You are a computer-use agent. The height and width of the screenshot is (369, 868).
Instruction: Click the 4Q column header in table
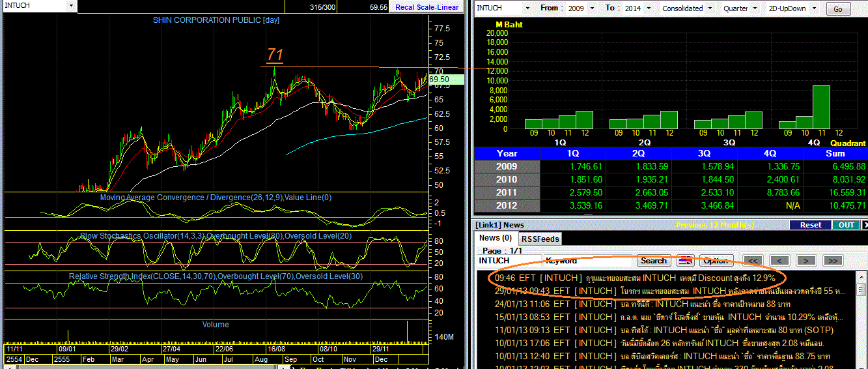770,153
